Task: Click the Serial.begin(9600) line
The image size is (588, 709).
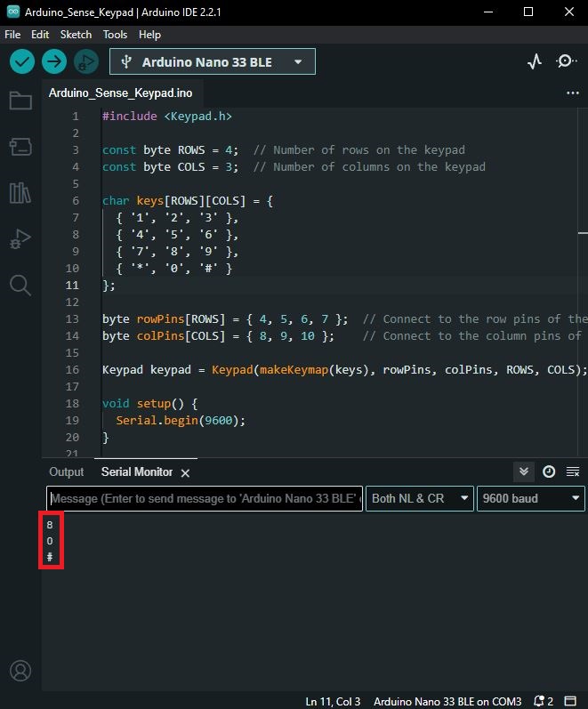Action: click(181, 421)
